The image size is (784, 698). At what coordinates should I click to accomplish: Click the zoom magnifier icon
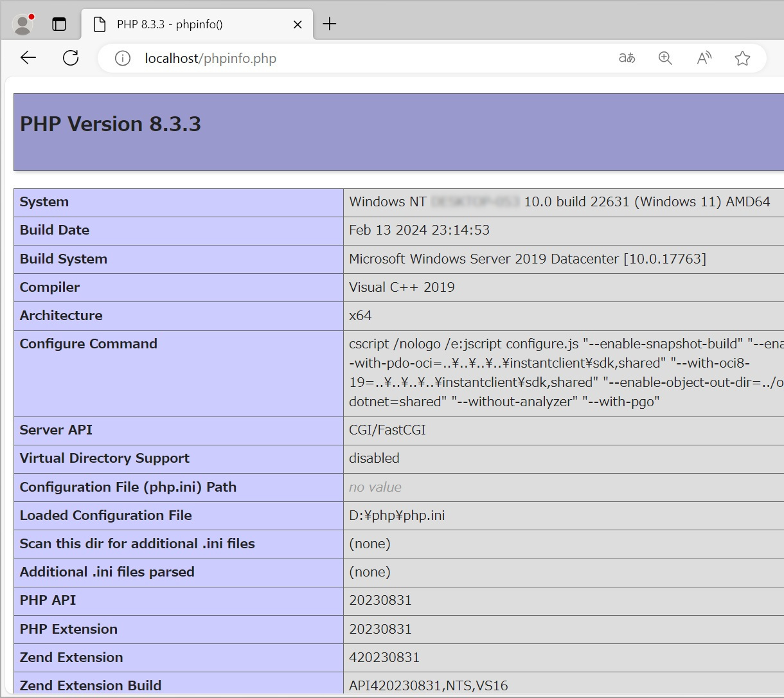click(665, 58)
